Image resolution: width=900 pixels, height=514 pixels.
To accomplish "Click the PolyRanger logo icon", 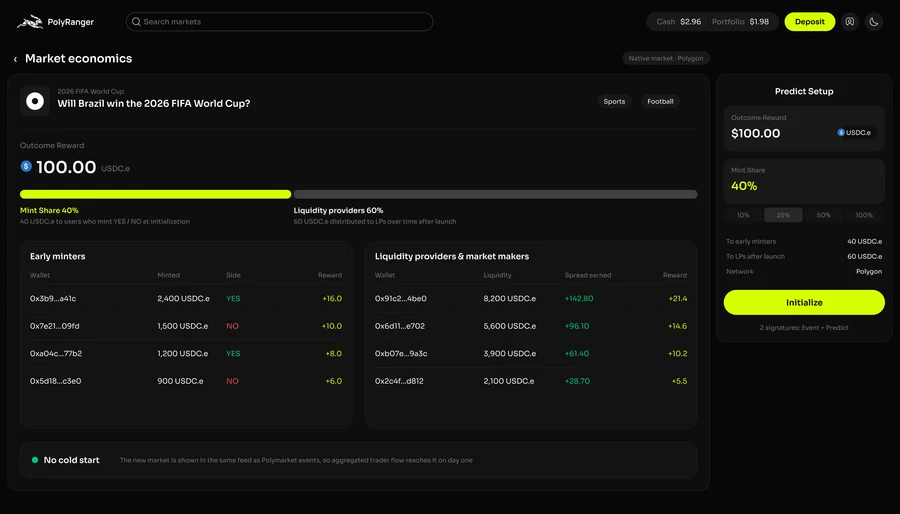I will 30,22.
